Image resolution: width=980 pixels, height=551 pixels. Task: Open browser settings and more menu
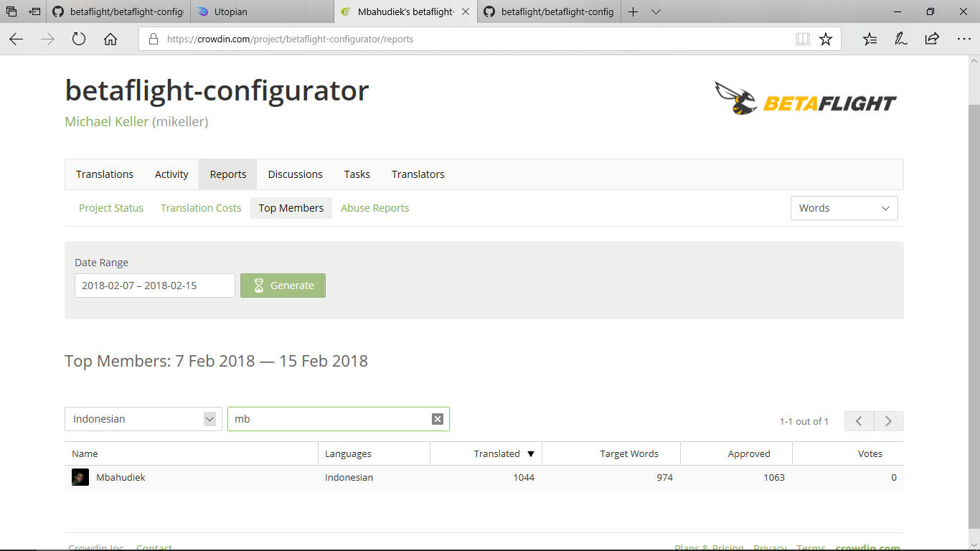coord(963,39)
